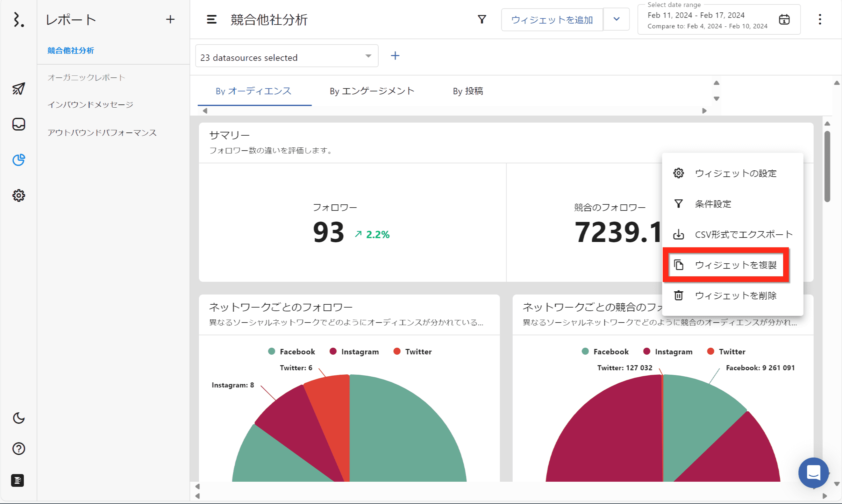Click the copy icon of ウィジェットを複製
842x504 pixels.
678,265
